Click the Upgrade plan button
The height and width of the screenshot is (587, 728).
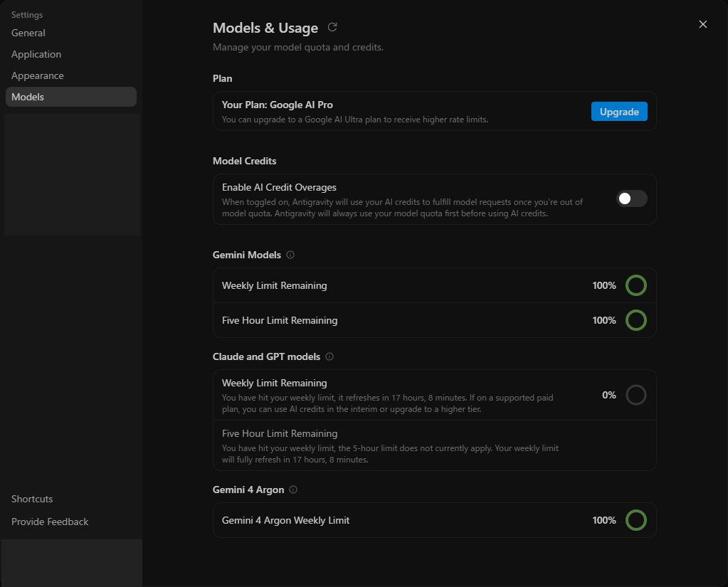(619, 112)
